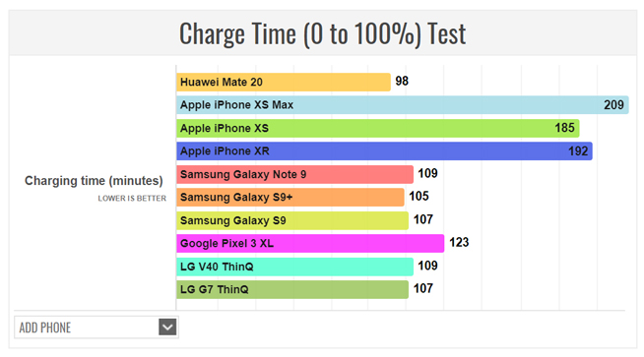Click the Charge Time chart title
The width and height of the screenshot is (644, 357).
pos(322,33)
